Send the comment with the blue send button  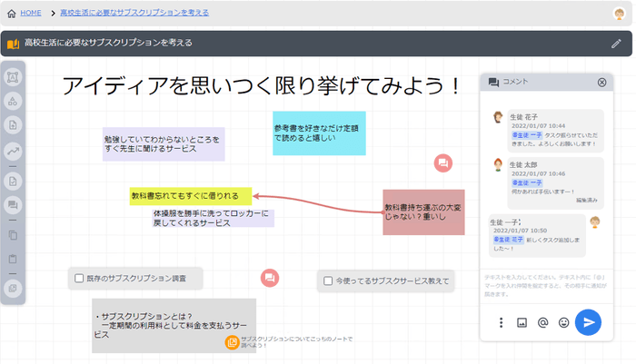(x=589, y=322)
